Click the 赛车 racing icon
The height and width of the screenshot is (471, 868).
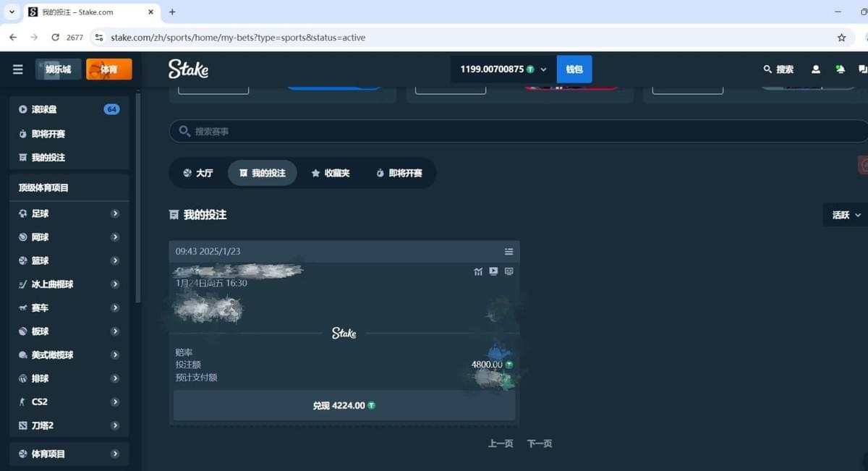point(23,308)
